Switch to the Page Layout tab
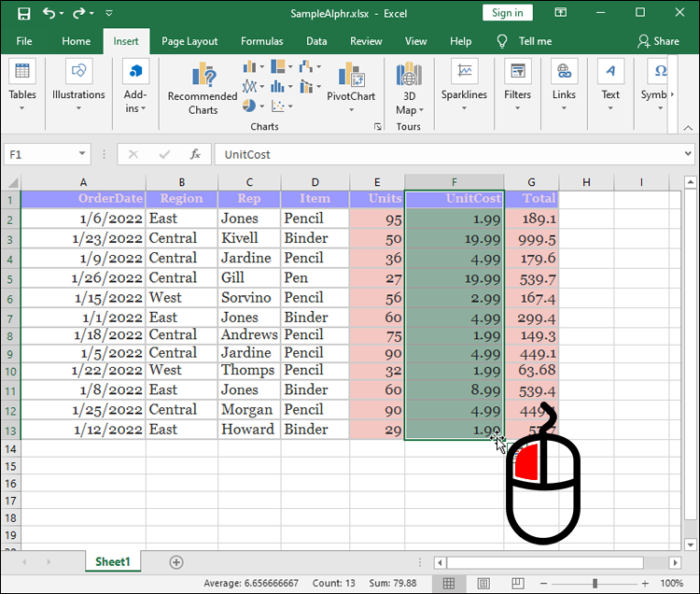This screenshot has height=594, width=700. click(189, 41)
